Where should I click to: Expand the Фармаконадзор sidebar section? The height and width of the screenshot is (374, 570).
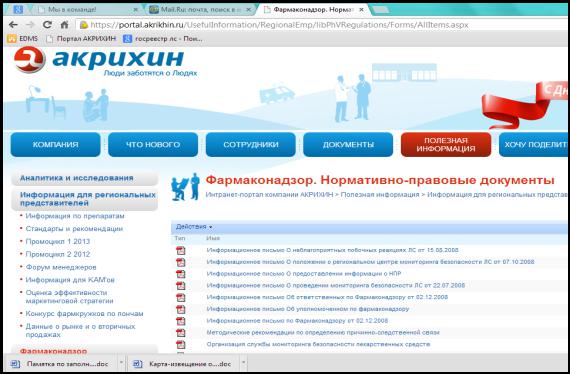(85, 350)
